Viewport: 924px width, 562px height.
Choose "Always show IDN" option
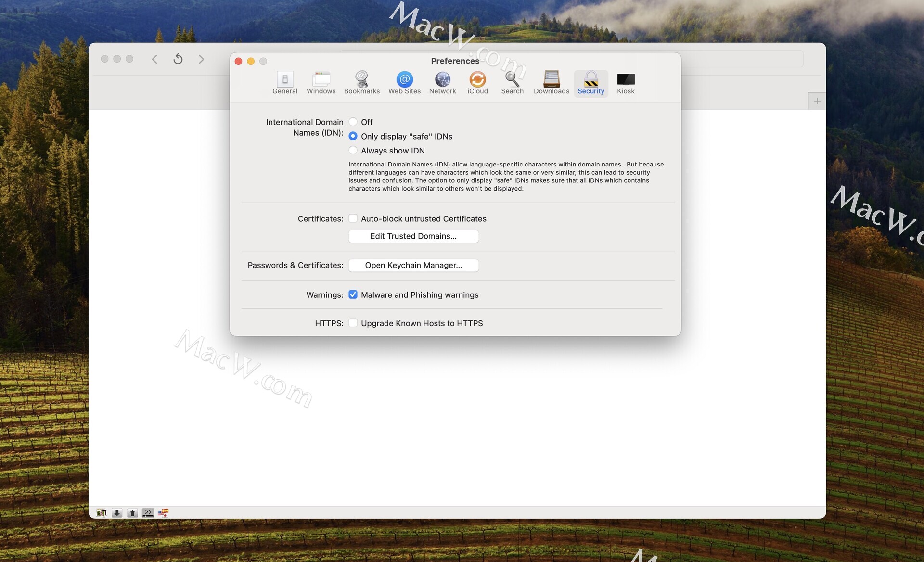pos(353,151)
